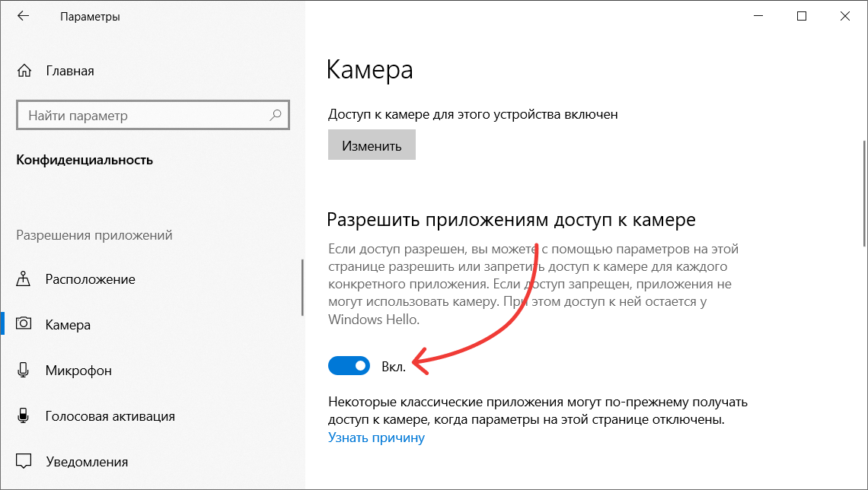Click the magnifier icon in search box
Image resolution: width=868 pixels, height=490 pixels.
click(276, 116)
